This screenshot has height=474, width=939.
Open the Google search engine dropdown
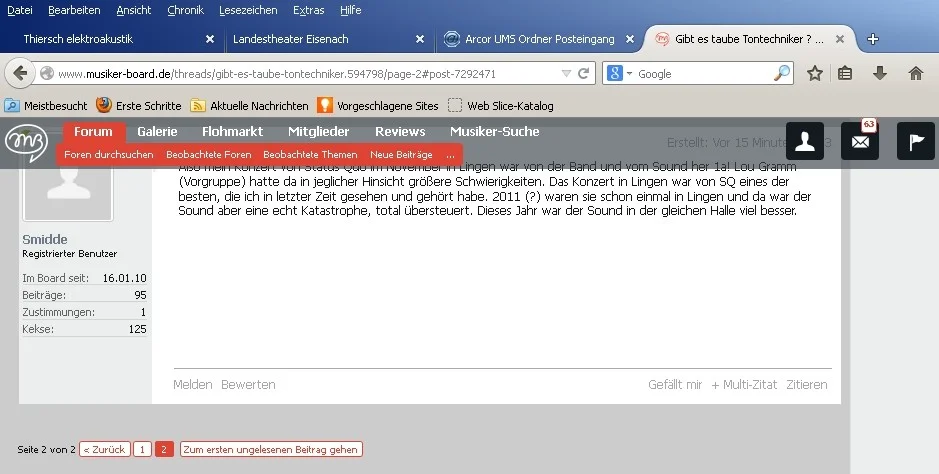click(620, 74)
